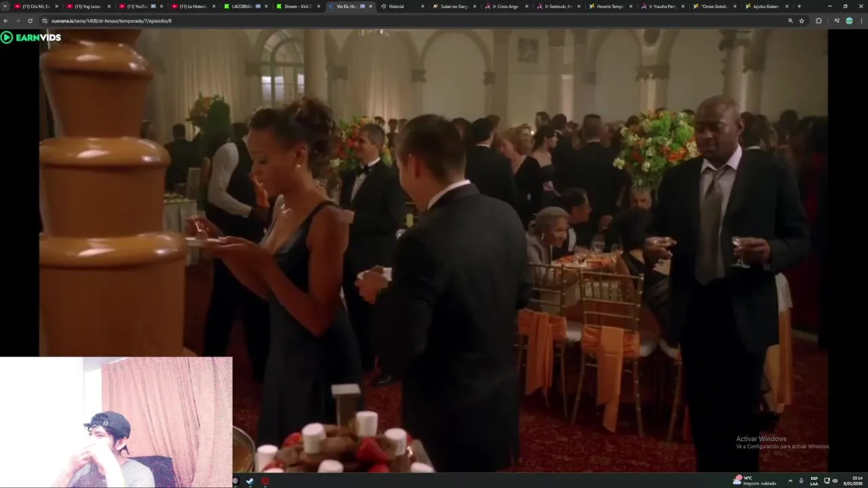The width and height of the screenshot is (868, 488).
Task: Open a new browser tab
Action: pos(799,6)
